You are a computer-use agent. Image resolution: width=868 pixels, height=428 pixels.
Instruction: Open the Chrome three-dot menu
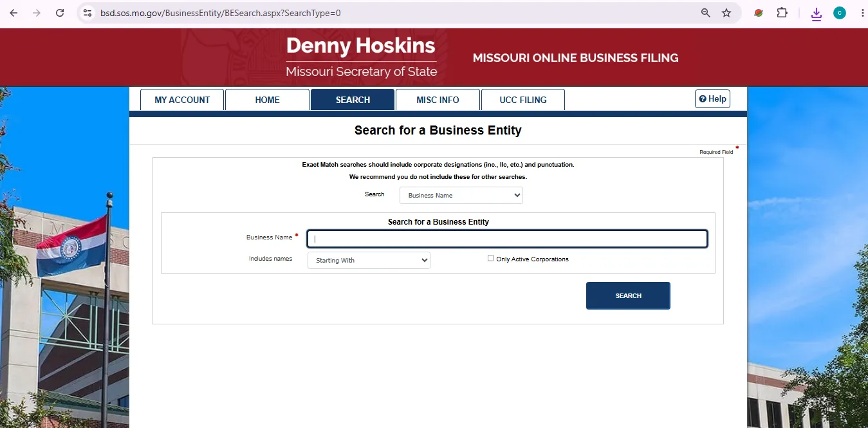click(862, 13)
